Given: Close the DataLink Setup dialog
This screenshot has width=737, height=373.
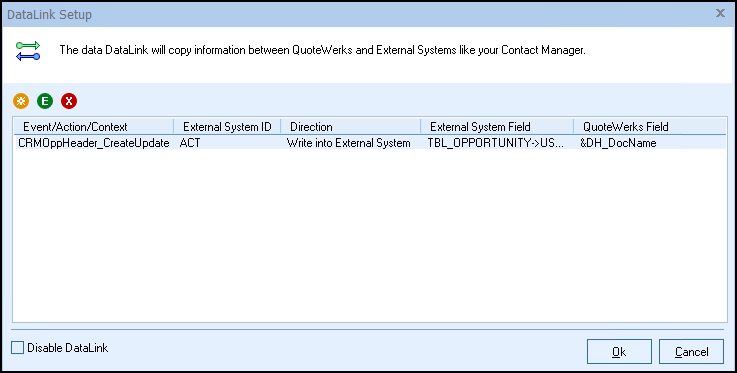Looking at the screenshot, I should click(720, 14).
